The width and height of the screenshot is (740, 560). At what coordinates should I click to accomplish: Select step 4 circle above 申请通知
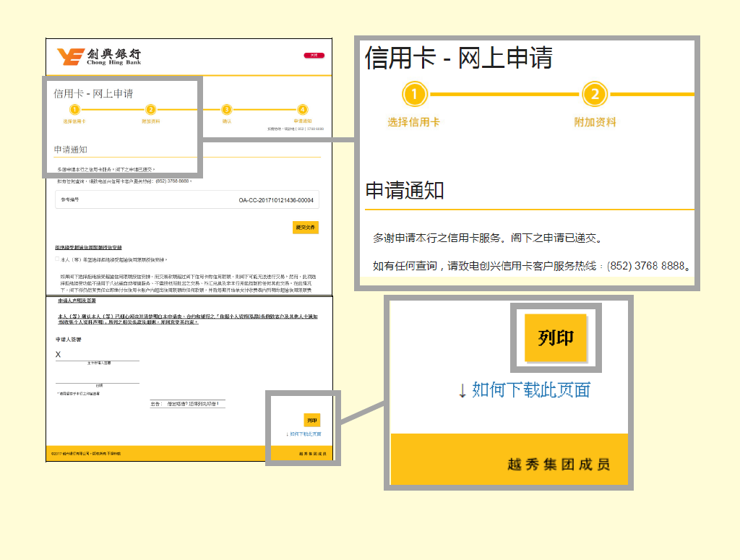pyautogui.click(x=302, y=109)
